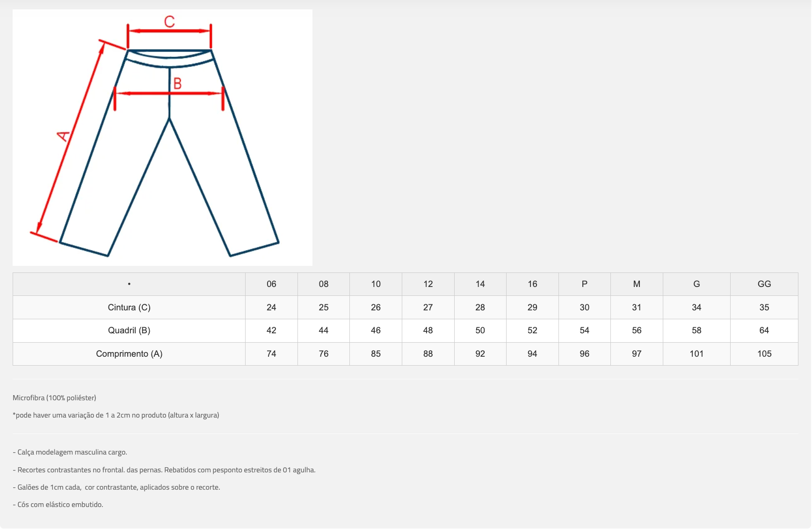This screenshot has height=529, width=812.
Task: Click Quadril value '58' for size G
Action: (x=696, y=331)
